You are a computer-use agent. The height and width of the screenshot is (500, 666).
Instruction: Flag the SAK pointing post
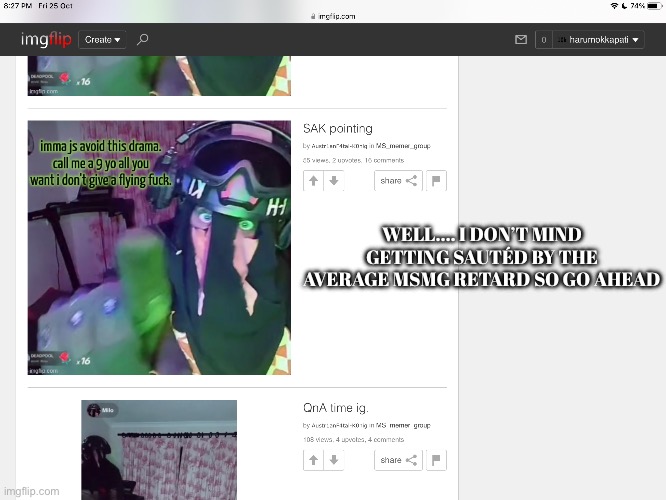436,181
